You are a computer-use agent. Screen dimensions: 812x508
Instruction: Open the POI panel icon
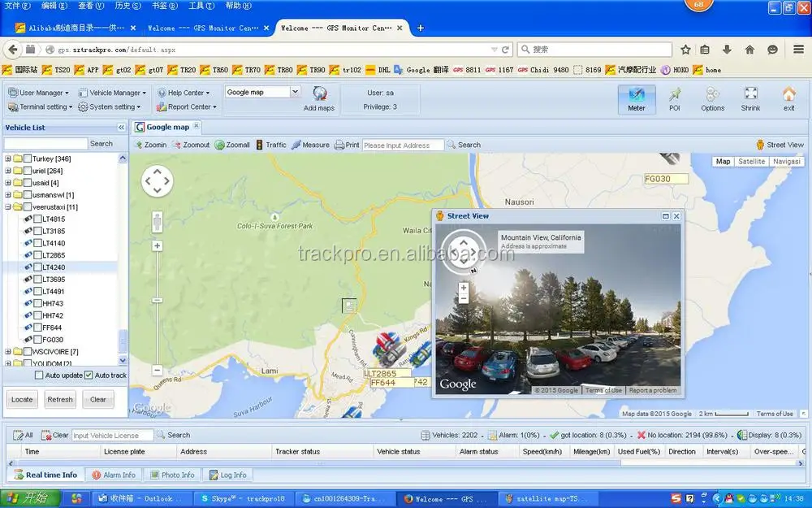point(675,98)
